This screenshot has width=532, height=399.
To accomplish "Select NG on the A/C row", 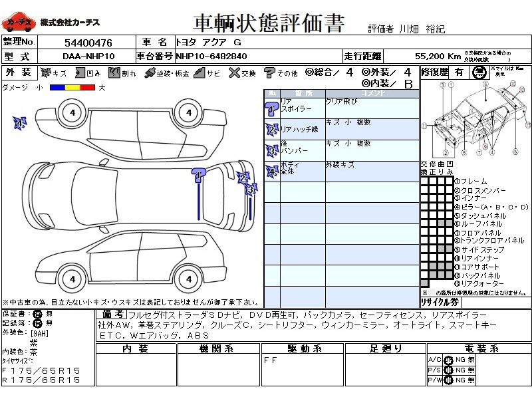I will [x=460, y=360].
